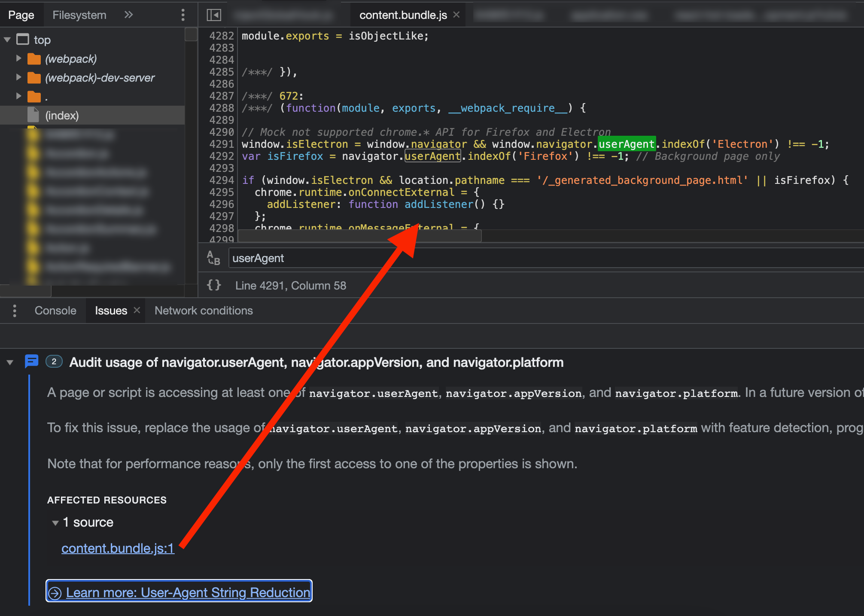Switch to the Filesystem tab

[x=79, y=14]
